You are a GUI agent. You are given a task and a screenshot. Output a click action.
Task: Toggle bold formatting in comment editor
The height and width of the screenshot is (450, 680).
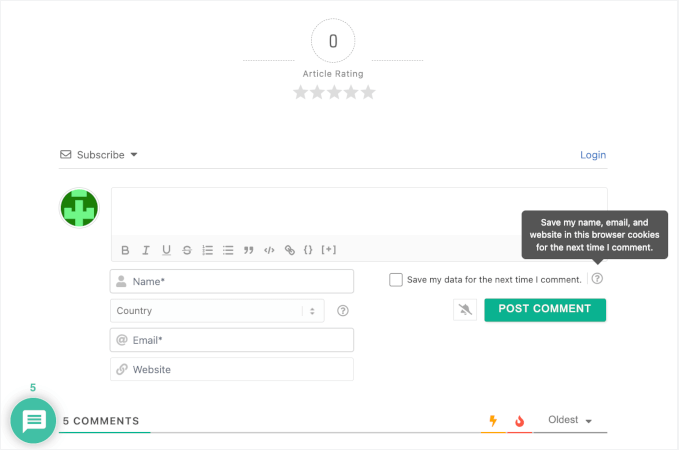tap(125, 250)
